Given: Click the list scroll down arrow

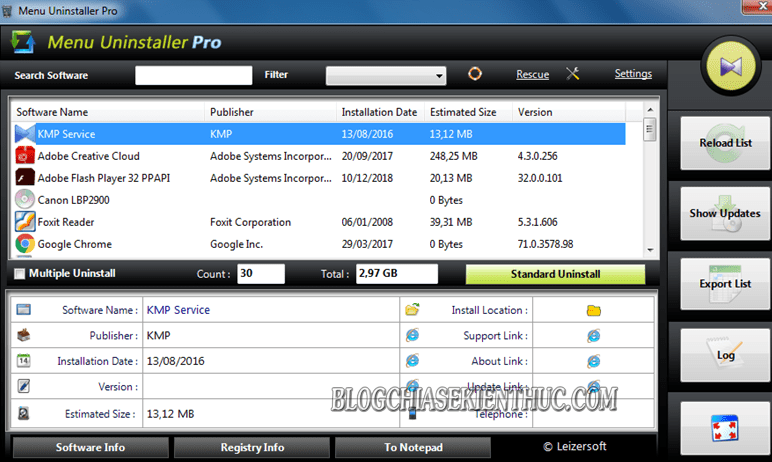Looking at the screenshot, I should [650, 250].
